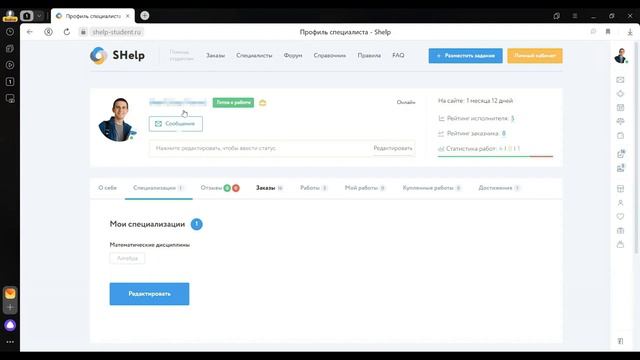Click the orange Личный кабинет button
Image resolution: width=640 pixels, height=360 pixels.
(535, 56)
